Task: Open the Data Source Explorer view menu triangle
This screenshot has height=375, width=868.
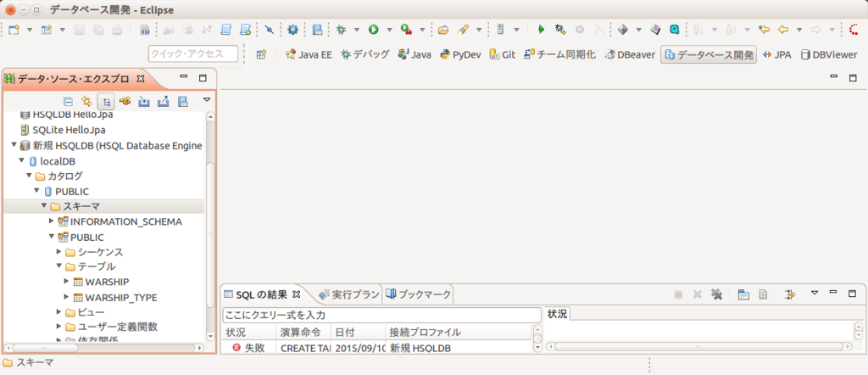Action: pyautogui.click(x=207, y=100)
